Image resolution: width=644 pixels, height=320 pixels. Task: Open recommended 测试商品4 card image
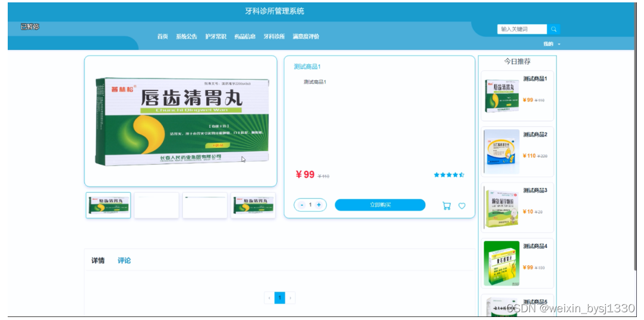[501, 263]
